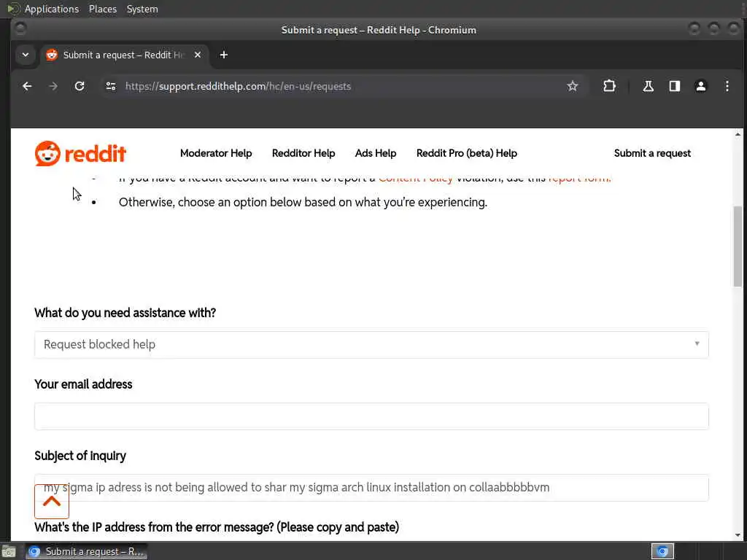Open the Applications menu
The height and width of the screenshot is (560, 747).
point(51,9)
